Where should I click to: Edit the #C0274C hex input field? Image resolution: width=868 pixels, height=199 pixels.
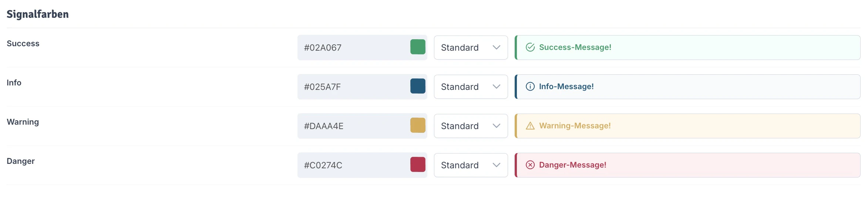click(x=351, y=165)
